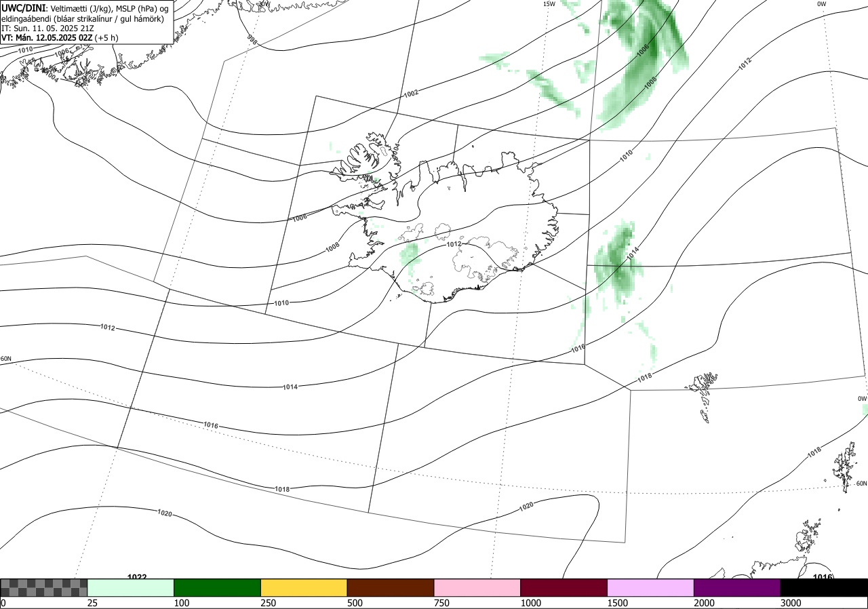This screenshot has width=868, height=609.
Task: Click the 998 isobar label
Action: 252,39
